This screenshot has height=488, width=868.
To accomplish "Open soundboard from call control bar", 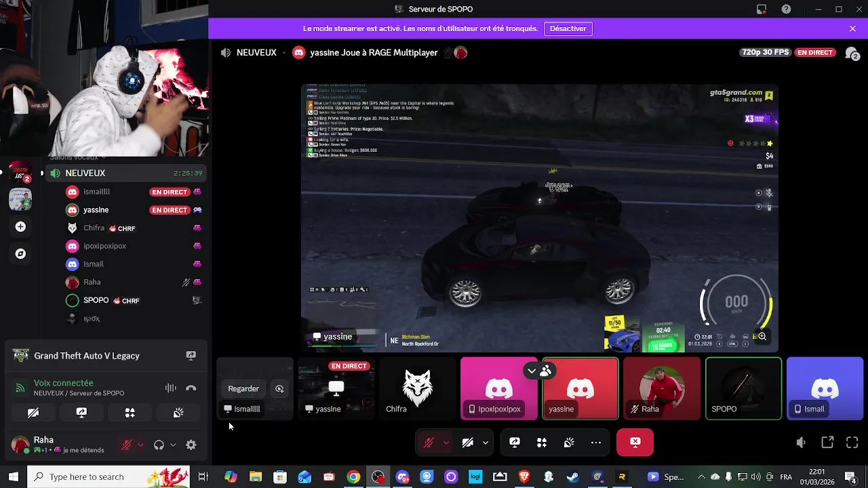I will (x=569, y=443).
